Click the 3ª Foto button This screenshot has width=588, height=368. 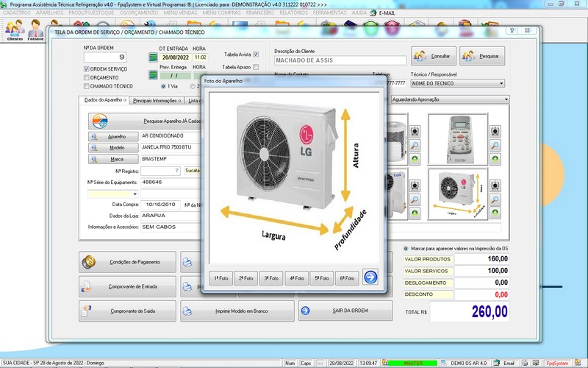(x=272, y=278)
